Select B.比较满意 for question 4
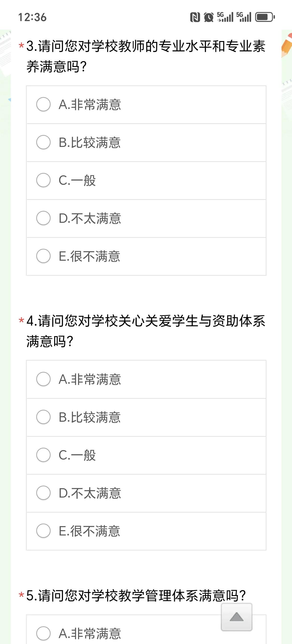Image resolution: width=292 pixels, height=644 pixels. point(146,417)
